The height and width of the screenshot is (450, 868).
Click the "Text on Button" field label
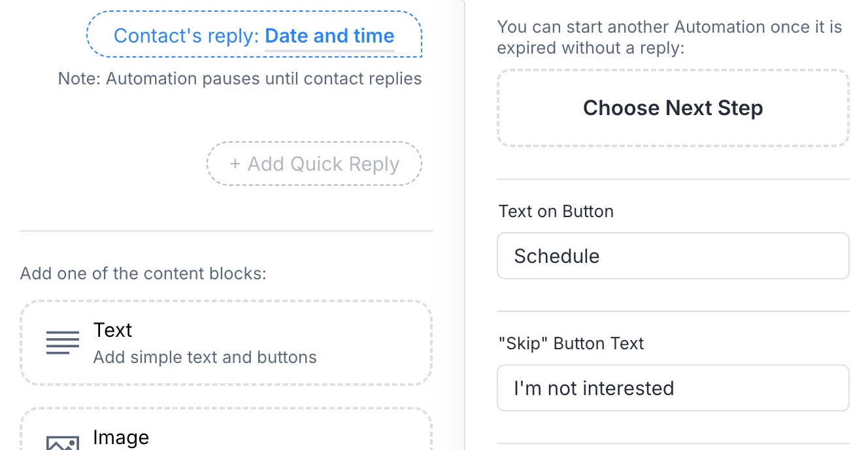click(x=556, y=211)
